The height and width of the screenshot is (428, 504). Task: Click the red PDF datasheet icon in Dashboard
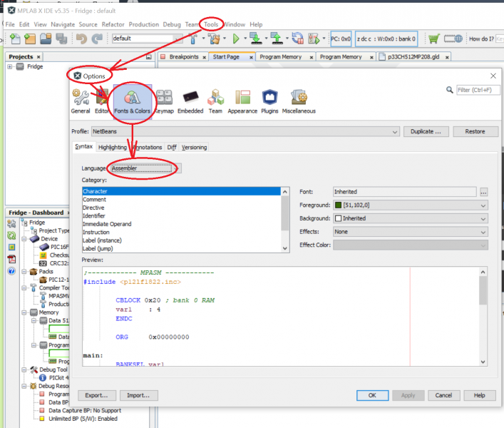[x=11, y=259]
